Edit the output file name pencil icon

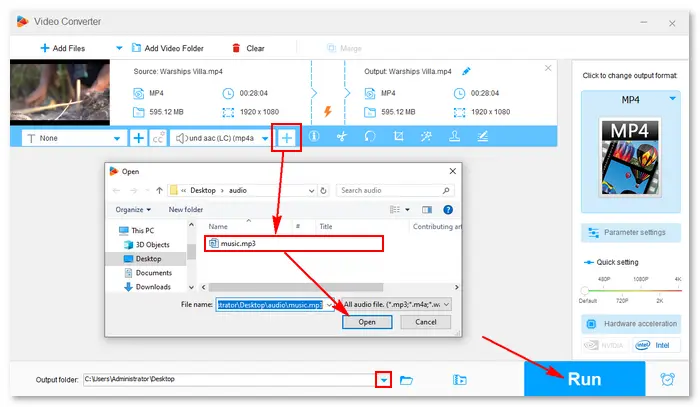coord(466,71)
